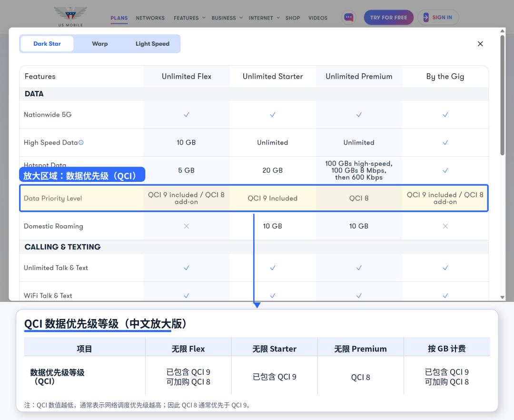Select the Unlimited Flex column header
The height and width of the screenshot is (420, 514).
click(x=187, y=76)
